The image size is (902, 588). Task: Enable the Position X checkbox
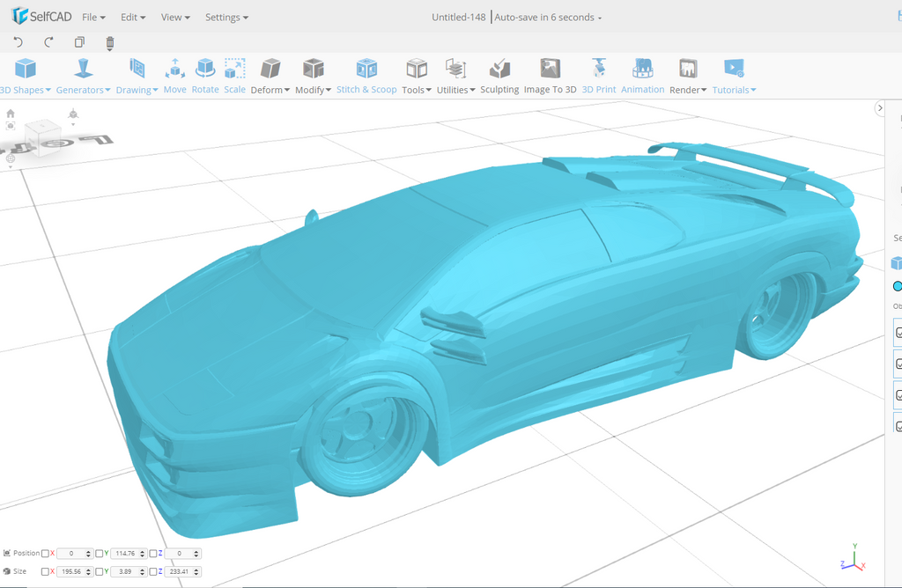pyautogui.click(x=46, y=554)
